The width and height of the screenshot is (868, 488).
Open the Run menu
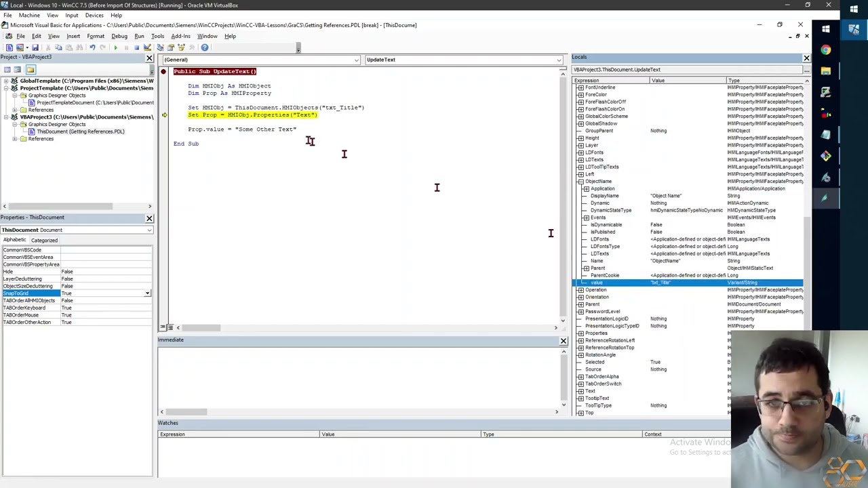[x=139, y=36]
